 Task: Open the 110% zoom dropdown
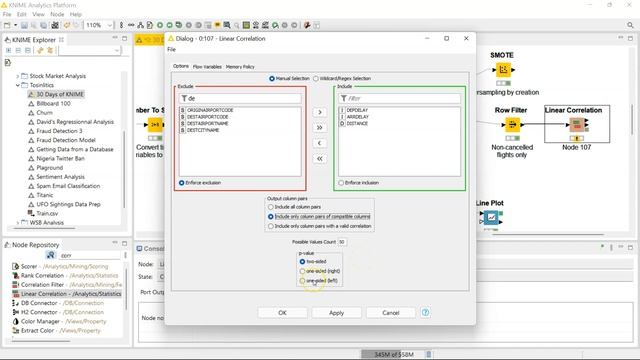(109, 25)
